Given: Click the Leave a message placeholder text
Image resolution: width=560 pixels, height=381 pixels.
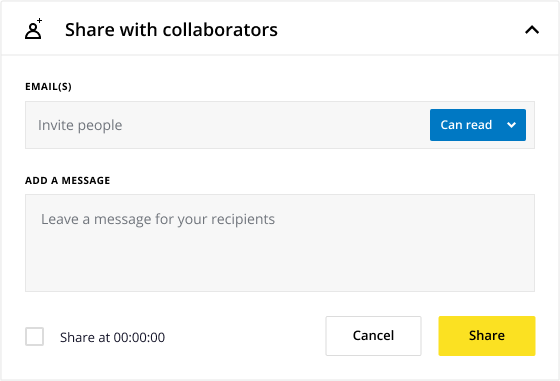Looking at the screenshot, I should point(158,220).
